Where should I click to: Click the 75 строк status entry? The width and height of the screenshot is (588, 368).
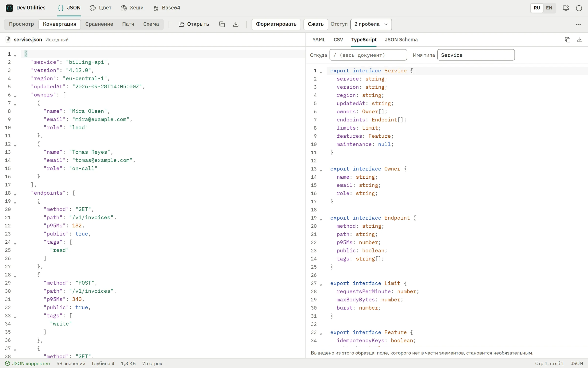click(x=152, y=363)
